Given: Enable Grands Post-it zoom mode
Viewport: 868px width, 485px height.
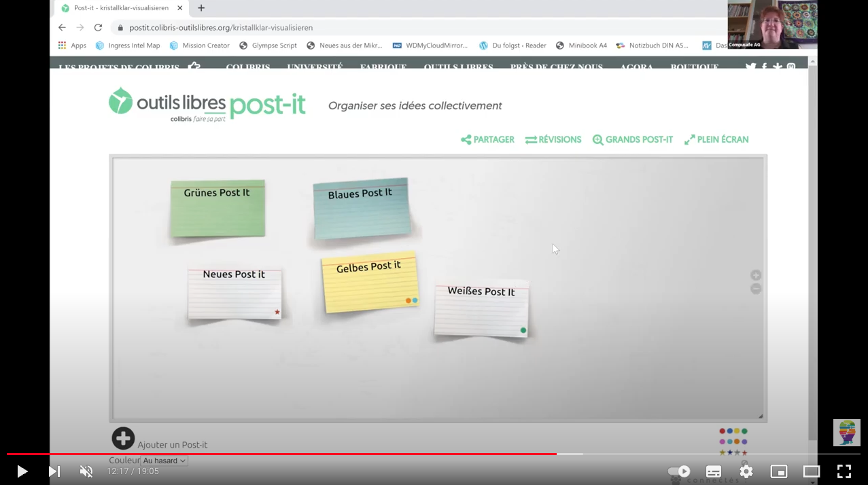Looking at the screenshot, I should [633, 139].
